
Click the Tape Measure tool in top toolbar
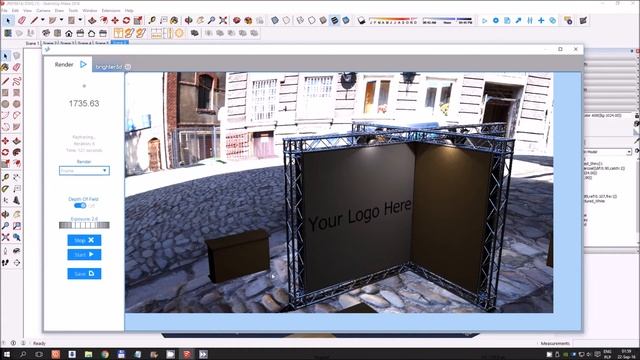[152, 20]
